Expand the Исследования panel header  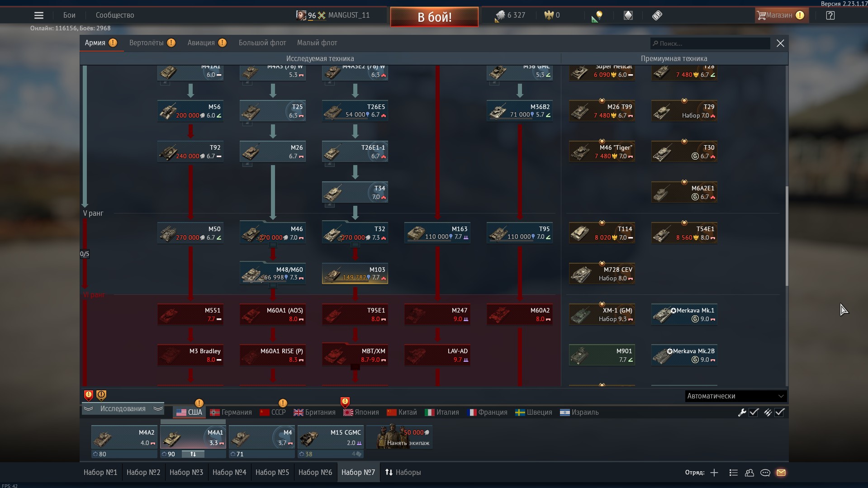123,409
